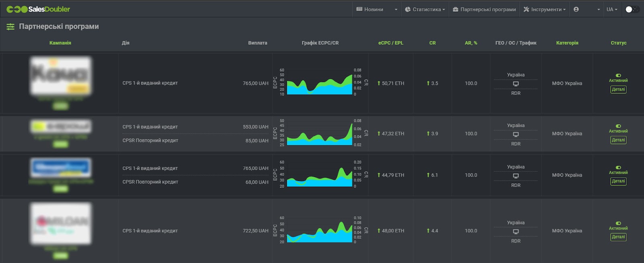Viewport: 644px width, 263px height.
Task: Click desktop monitor icon in third row
Action: click(516, 176)
